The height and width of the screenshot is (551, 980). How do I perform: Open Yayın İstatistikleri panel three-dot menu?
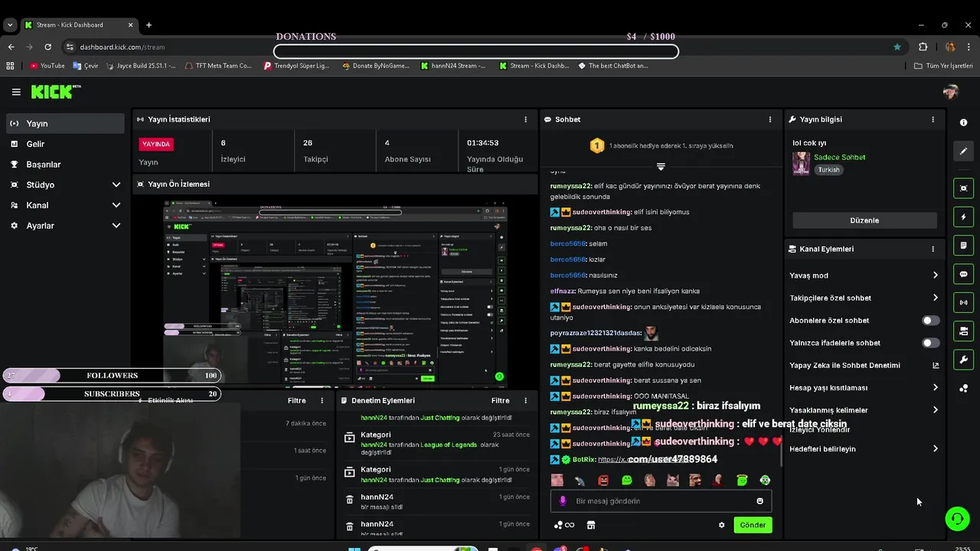[525, 119]
